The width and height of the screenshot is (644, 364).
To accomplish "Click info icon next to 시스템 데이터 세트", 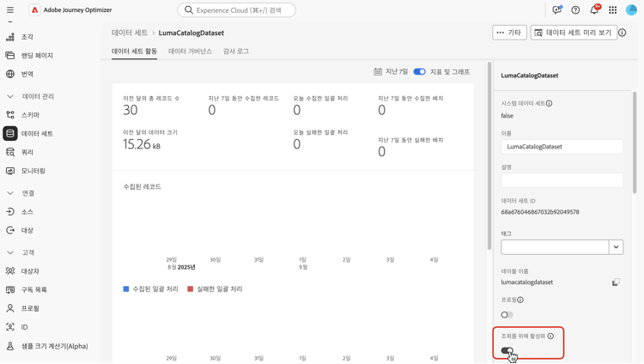I will point(550,104).
